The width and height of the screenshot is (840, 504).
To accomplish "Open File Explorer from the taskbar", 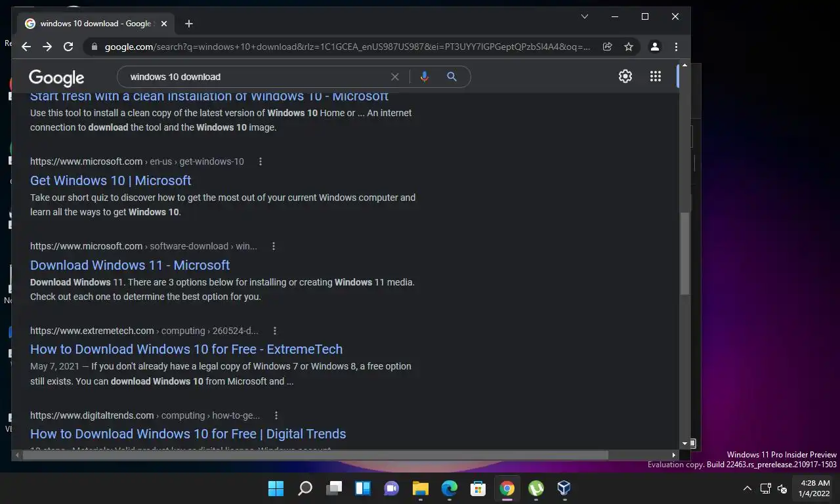I will (421, 488).
